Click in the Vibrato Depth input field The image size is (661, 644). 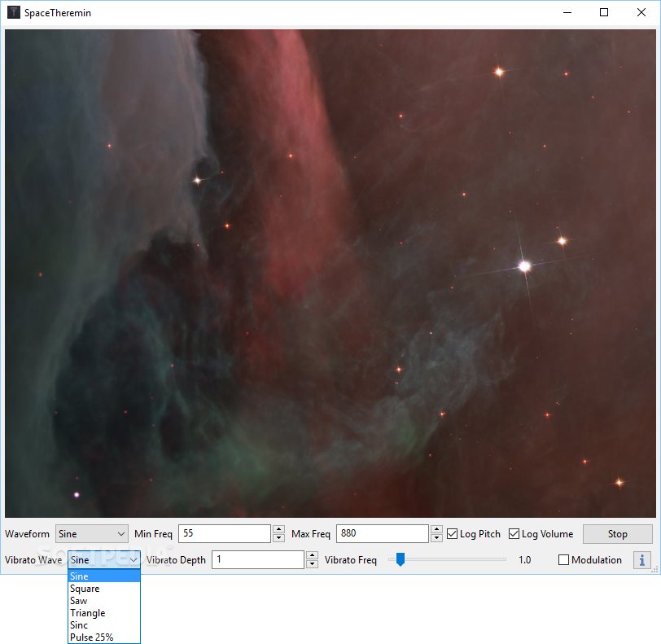pos(257,559)
